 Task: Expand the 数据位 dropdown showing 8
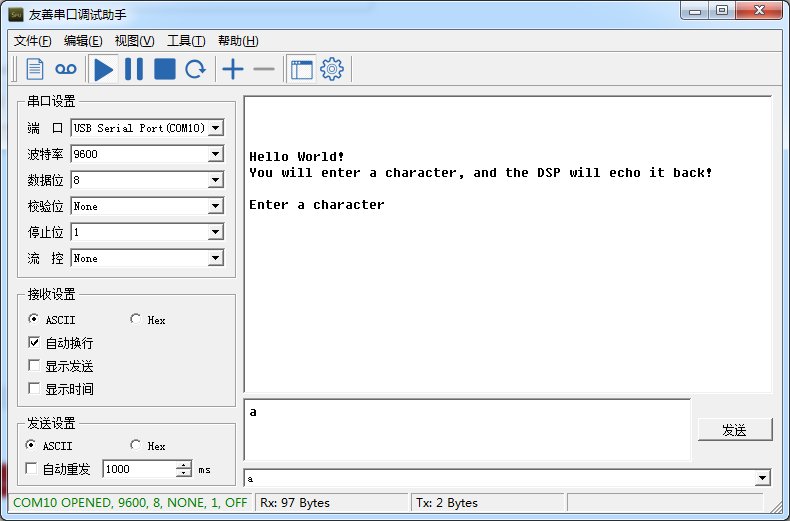(x=216, y=180)
